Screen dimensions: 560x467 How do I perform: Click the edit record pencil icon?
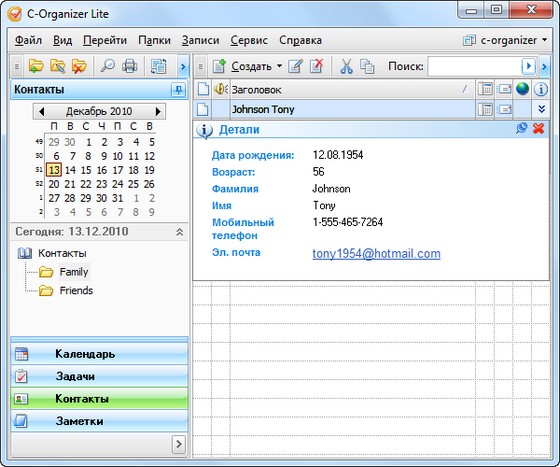[x=296, y=66]
